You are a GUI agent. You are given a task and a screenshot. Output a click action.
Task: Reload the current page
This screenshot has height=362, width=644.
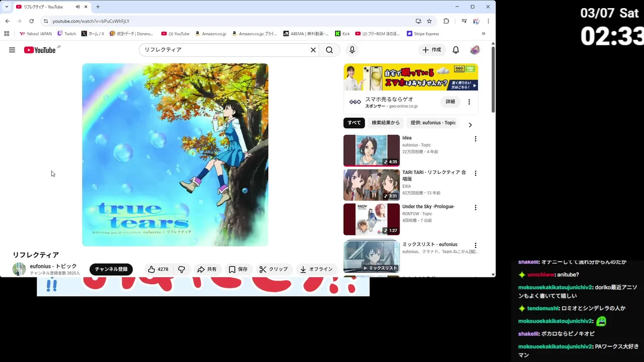pos(31,21)
